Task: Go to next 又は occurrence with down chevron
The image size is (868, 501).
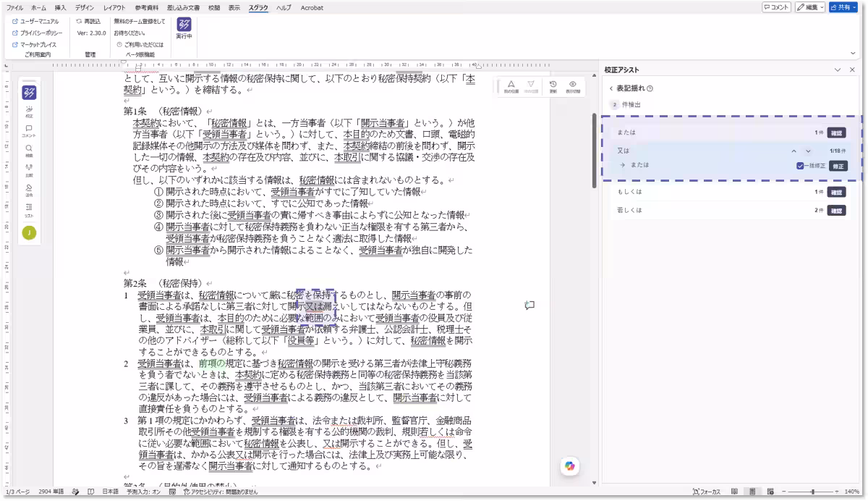Action: [x=807, y=151]
